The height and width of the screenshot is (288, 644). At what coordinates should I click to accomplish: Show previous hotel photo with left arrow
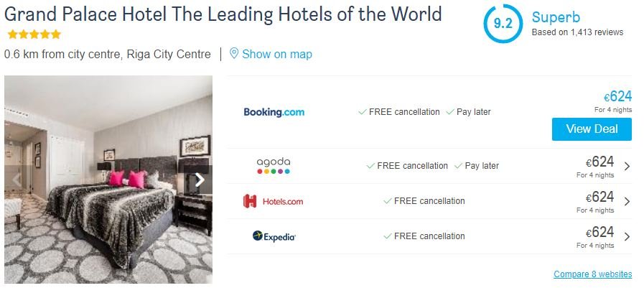click(x=17, y=180)
